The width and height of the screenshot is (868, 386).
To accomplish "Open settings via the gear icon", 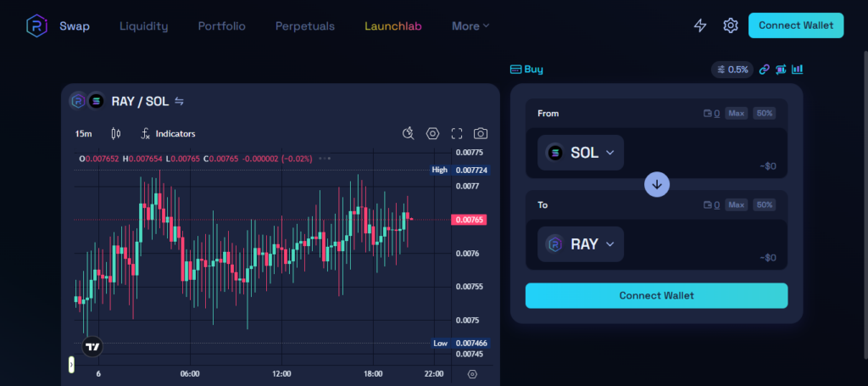I will [x=731, y=25].
